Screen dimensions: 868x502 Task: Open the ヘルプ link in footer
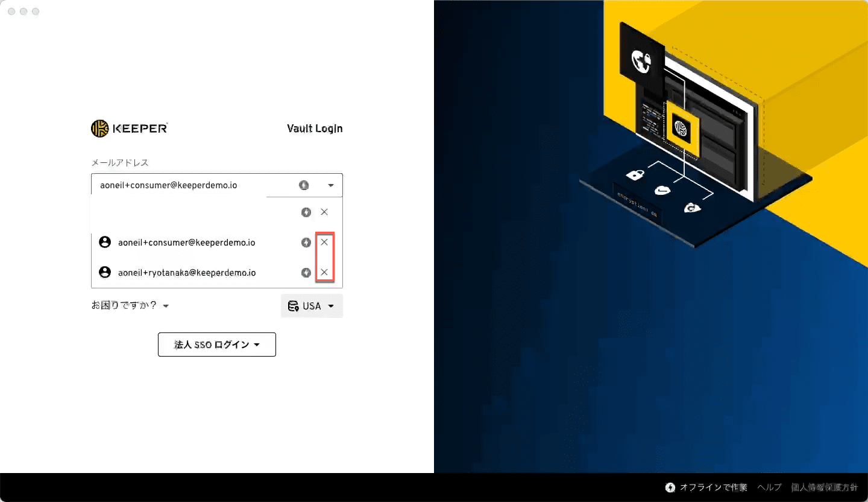pos(769,488)
